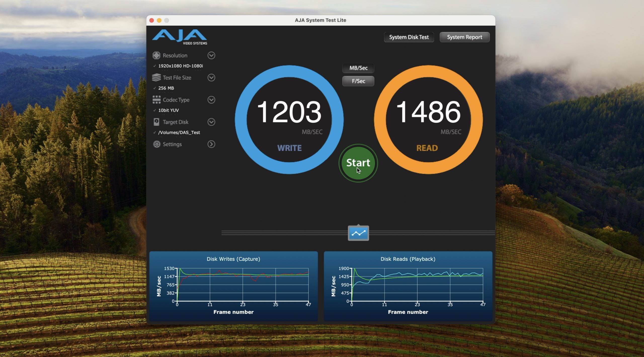Expand the Test File Size dropdown arrow
This screenshot has height=357, width=644.
(x=211, y=77)
